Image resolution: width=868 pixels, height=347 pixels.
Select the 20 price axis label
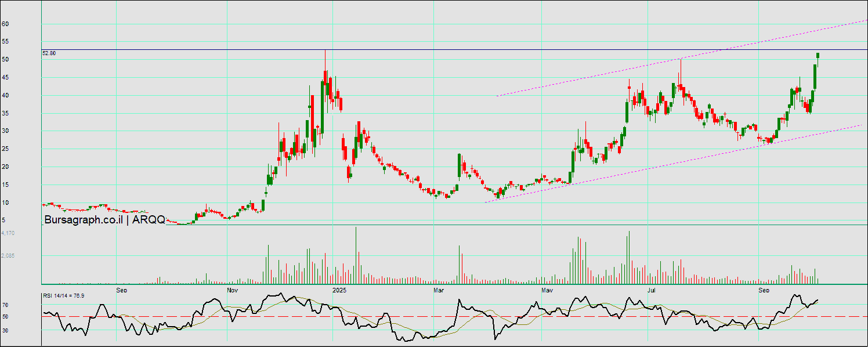5,167
